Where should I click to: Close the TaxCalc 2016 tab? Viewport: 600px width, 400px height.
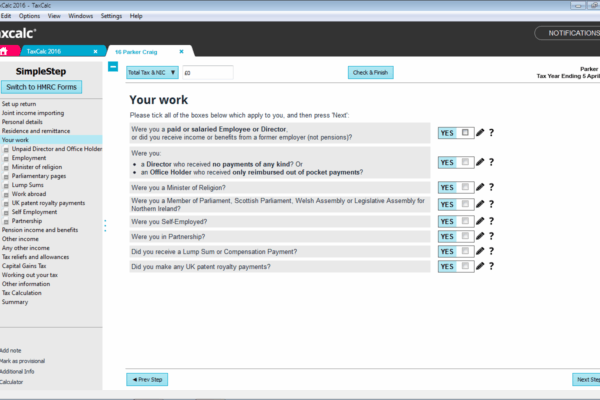(x=95, y=50)
